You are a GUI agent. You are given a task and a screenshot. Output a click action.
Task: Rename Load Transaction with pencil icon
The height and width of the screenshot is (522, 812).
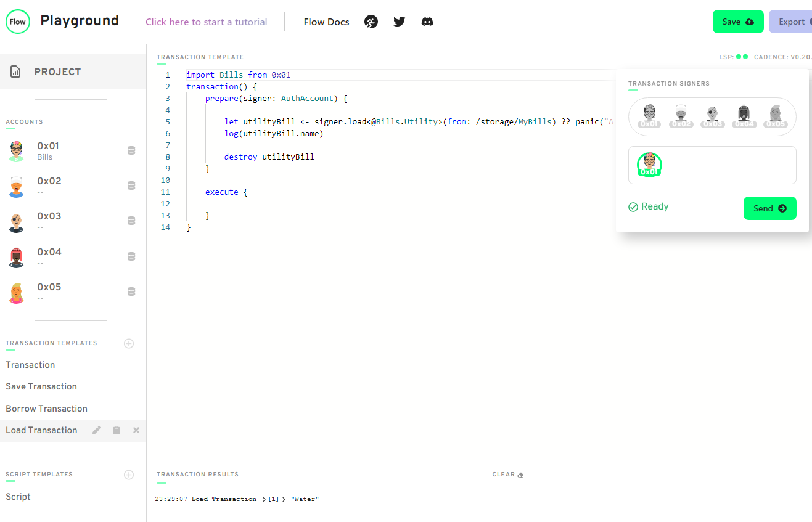pyautogui.click(x=97, y=430)
